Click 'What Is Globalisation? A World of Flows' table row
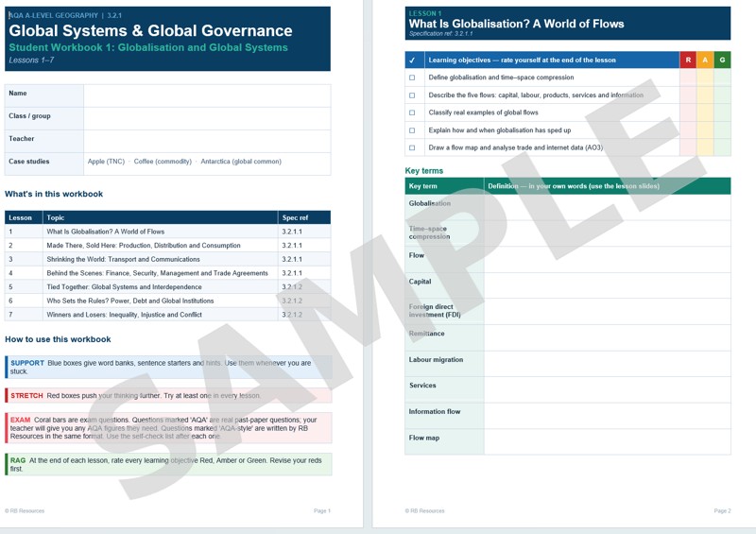The image size is (756, 534). (x=168, y=232)
